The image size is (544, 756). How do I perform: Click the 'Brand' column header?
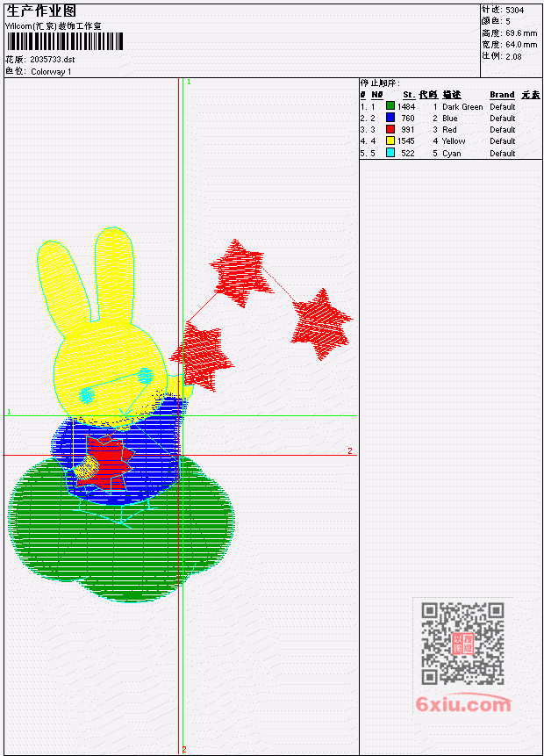point(502,95)
